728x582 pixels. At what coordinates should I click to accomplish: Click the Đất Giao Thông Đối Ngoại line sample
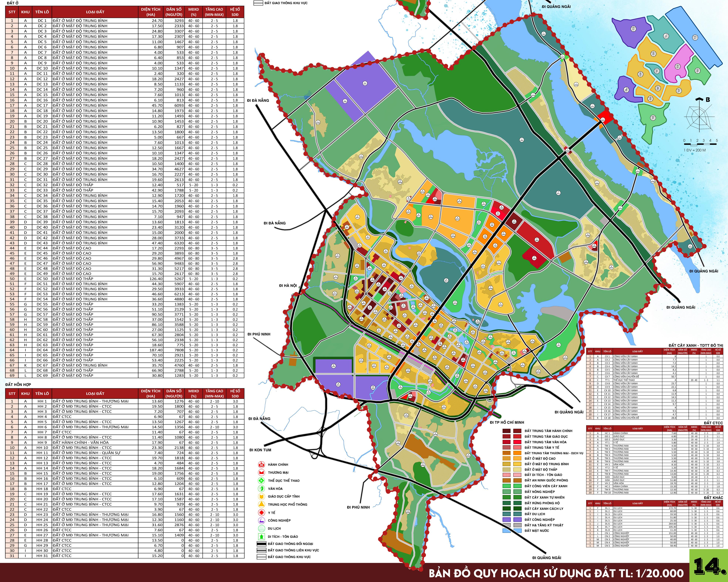click(x=261, y=544)
